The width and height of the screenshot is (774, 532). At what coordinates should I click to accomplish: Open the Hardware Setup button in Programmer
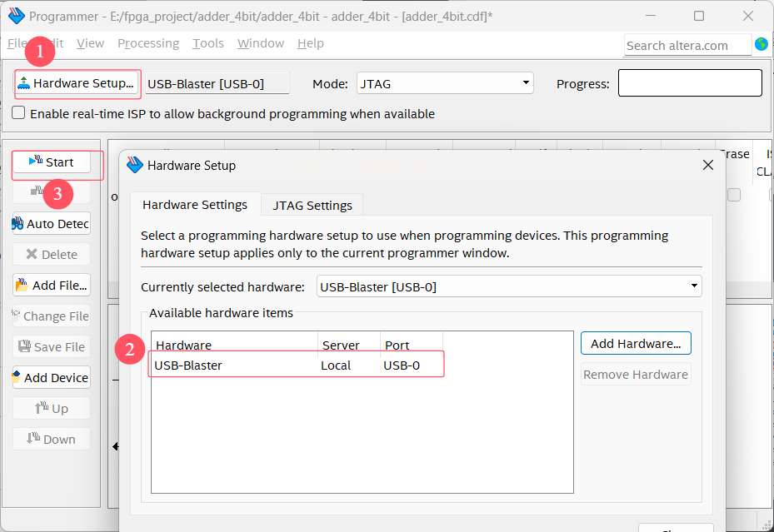point(77,83)
